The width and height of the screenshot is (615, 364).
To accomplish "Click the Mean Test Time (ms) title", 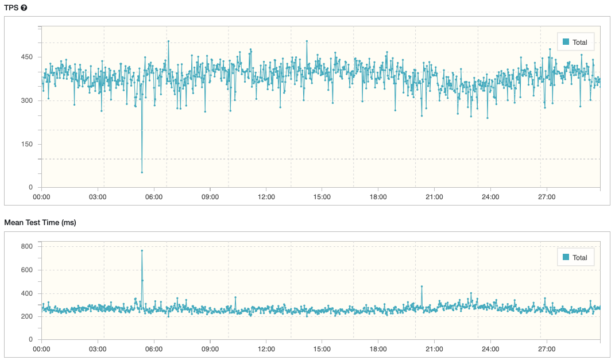I will click(x=40, y=222).
